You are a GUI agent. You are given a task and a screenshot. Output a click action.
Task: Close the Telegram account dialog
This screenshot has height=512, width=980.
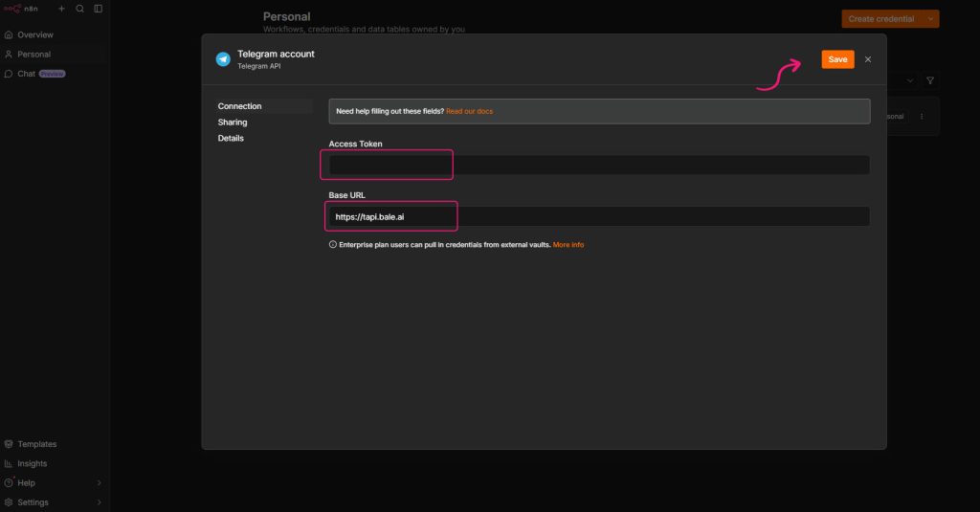867,59
